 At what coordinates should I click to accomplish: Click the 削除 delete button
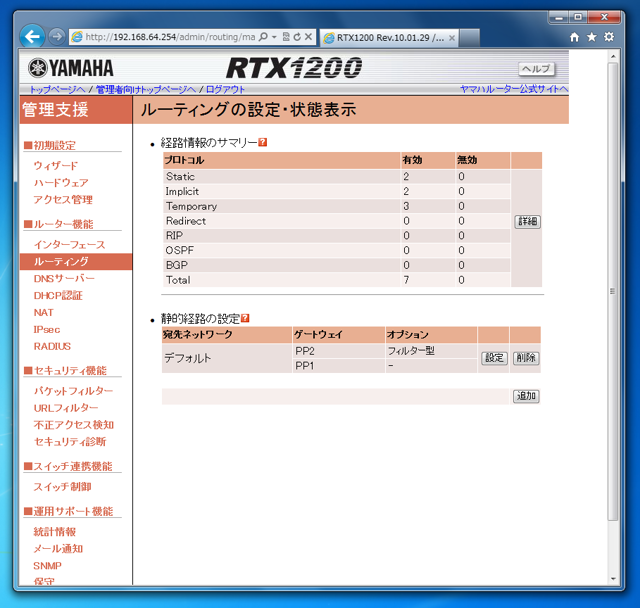pyautogui.click(x=526, y=358)
